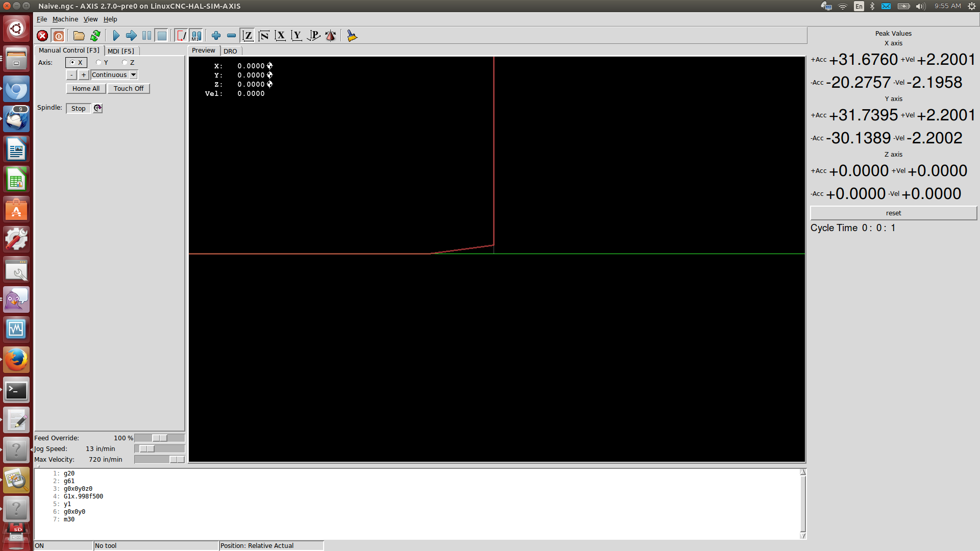Toggle the Emergency Stop button
980x551 pixels.
click(42, 36)
